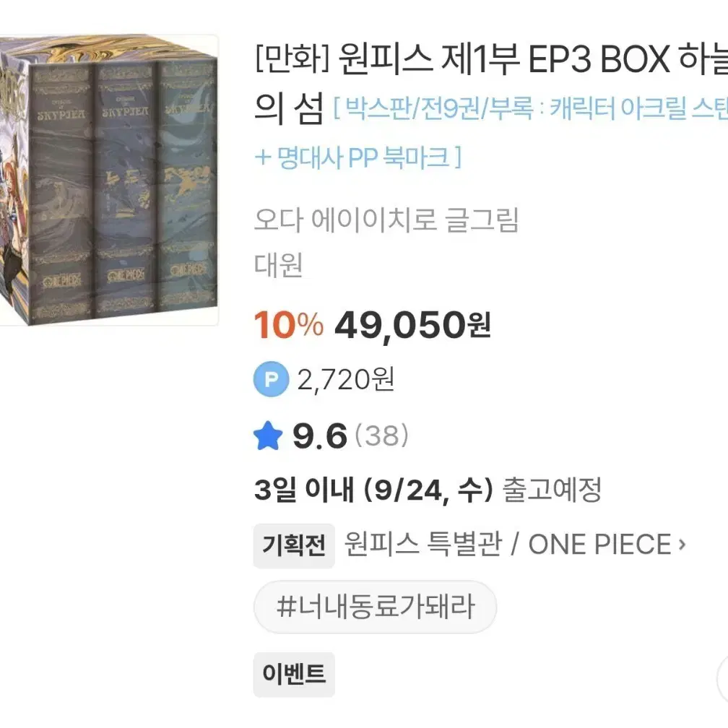Image resolution: width=728 pixels, height=728 pixels.
Task: Click the #너내동료가돼라 hashtag pill
Action: (x=374, y=607)
